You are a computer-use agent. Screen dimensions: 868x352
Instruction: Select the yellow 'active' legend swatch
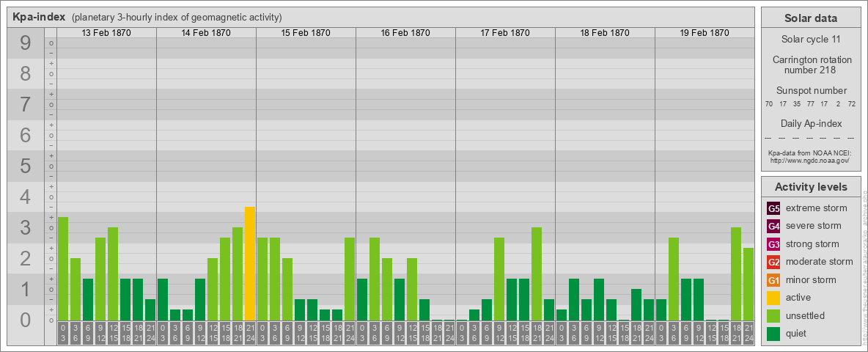(773, 298)
